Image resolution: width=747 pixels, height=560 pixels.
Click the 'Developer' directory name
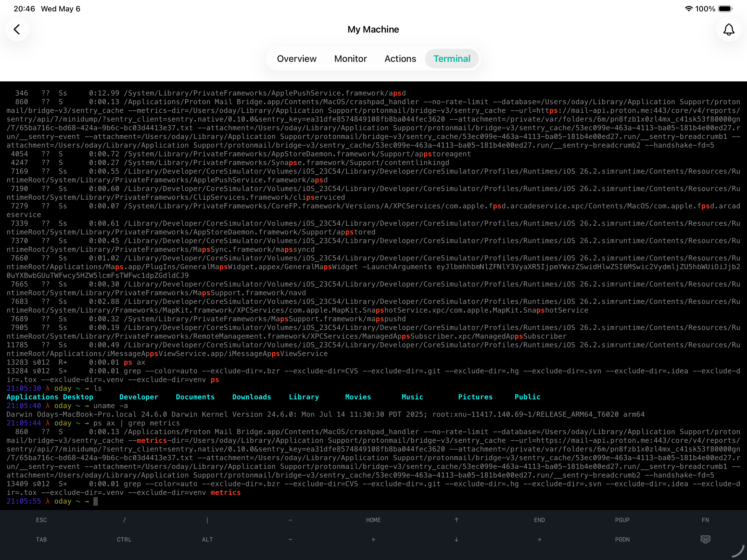[139, 397]
